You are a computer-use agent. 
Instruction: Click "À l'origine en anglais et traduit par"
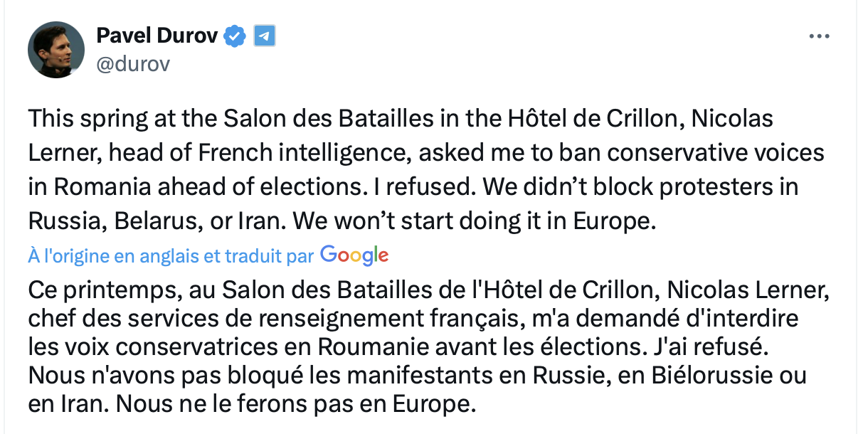(171, 255)
